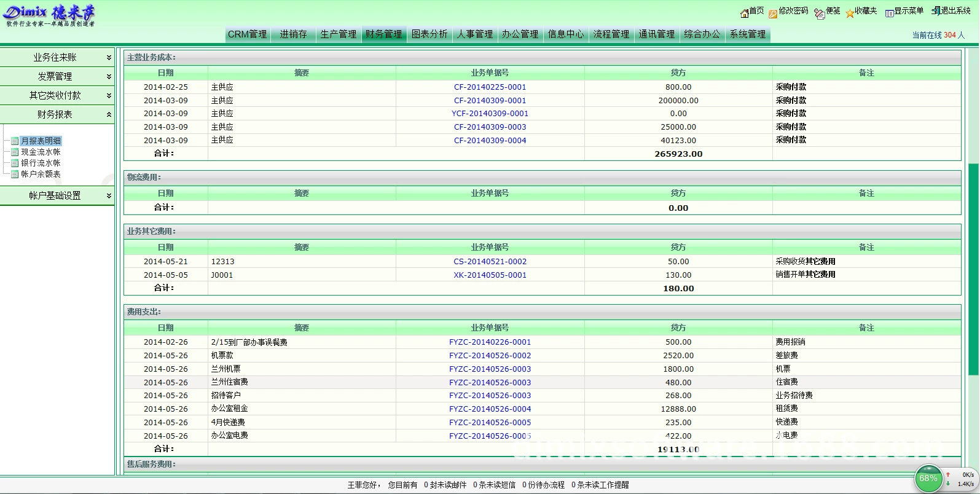
Task: Click the 业务其它费用 section header
Action: pyautogui.click(x=543, y=232)
